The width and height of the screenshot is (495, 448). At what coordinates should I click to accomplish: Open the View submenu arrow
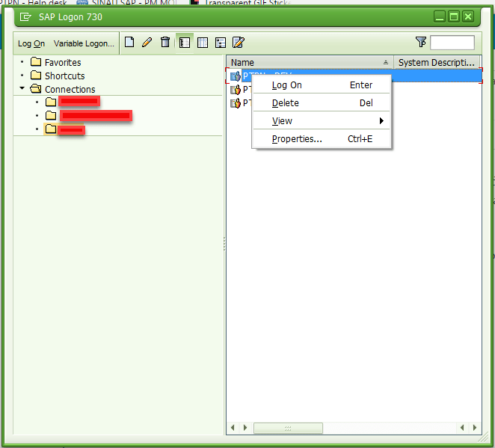pyautogui.click(x=381, y=121)
